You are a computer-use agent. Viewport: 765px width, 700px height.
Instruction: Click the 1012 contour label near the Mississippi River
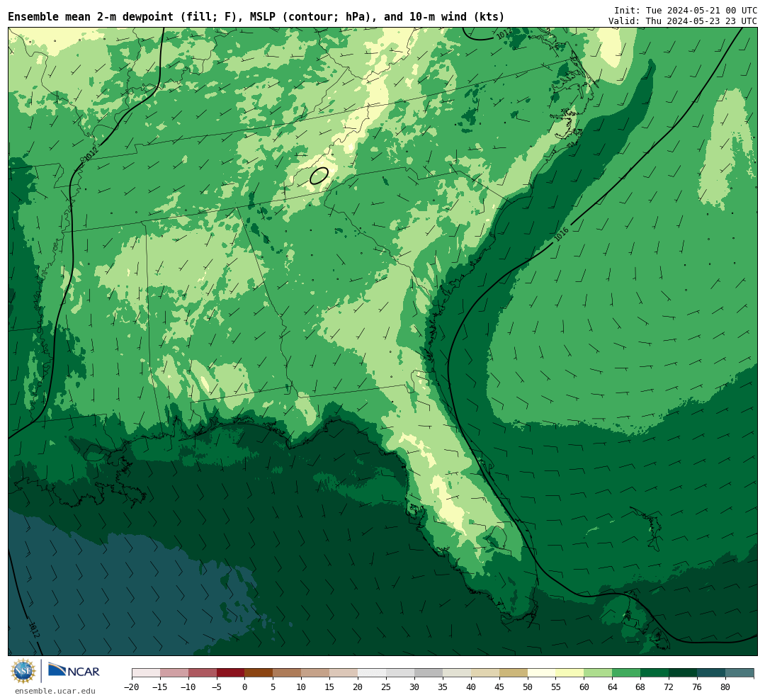91,153
